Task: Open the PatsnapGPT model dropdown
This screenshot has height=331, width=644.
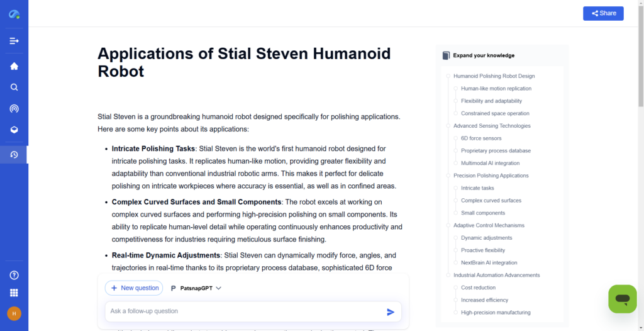Action: [x=196, y=288]
